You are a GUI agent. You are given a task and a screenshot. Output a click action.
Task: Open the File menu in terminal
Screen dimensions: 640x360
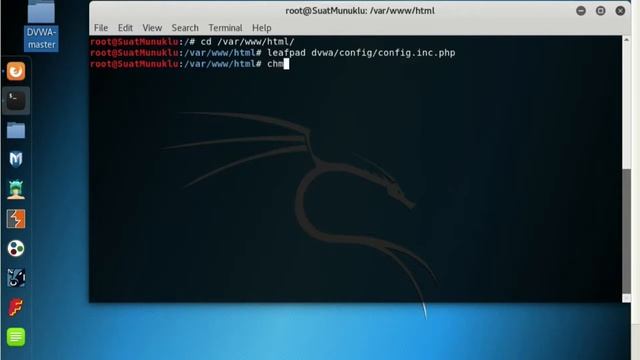(x=101, y=28)
